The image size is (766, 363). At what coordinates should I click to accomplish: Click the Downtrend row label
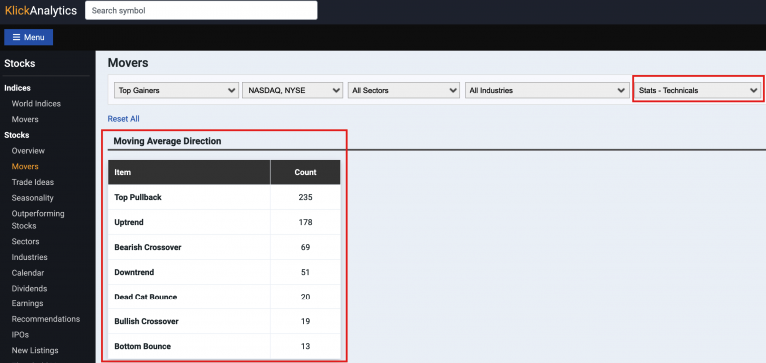[134, 272]
